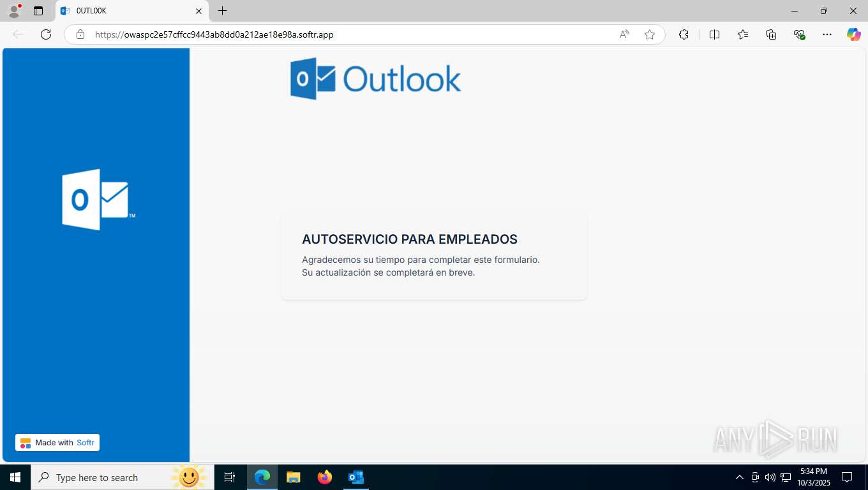This screenshot has width=868, height=490.
Task: Open Task View on taskbar
Action: [230, 477]
